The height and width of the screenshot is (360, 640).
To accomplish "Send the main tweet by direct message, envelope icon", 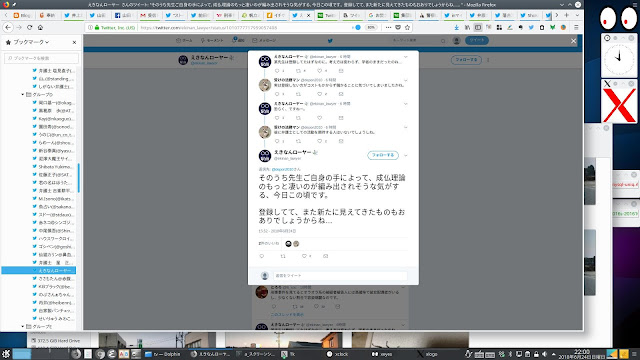I will click(325, 256).
